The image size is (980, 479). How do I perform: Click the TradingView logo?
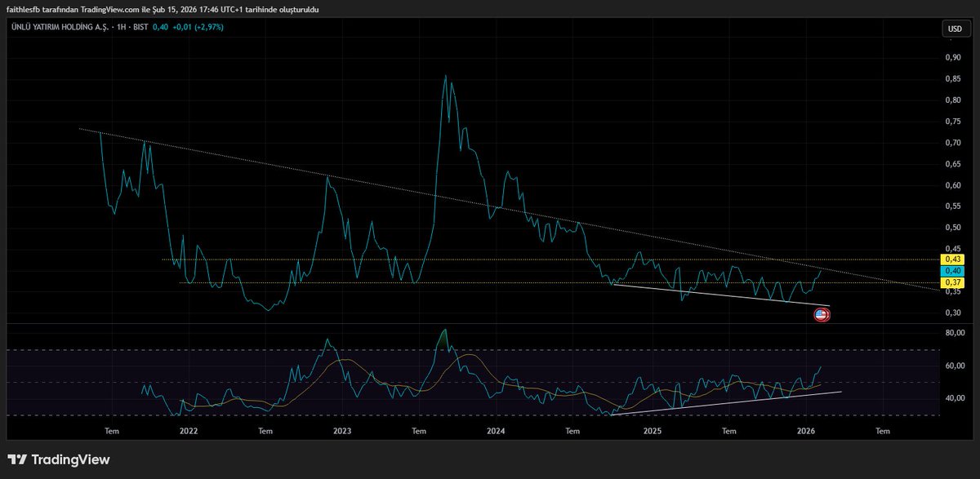58,459
